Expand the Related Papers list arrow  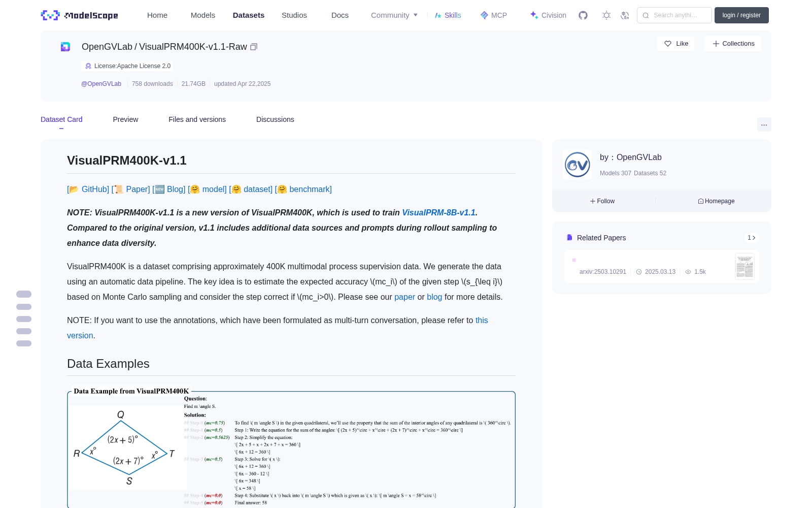tap(752, 238)
